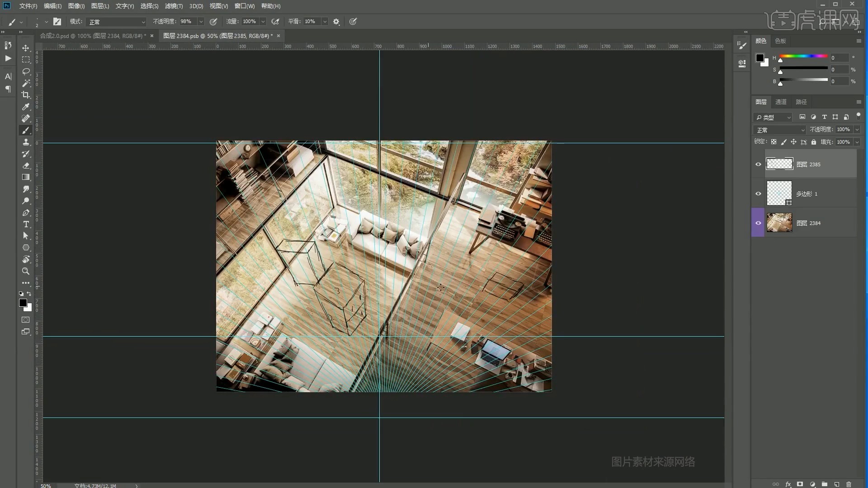Select the 图层 2384 layer thumbnail
The width and height of the screenshot is (868, 488).
(779, 223)
